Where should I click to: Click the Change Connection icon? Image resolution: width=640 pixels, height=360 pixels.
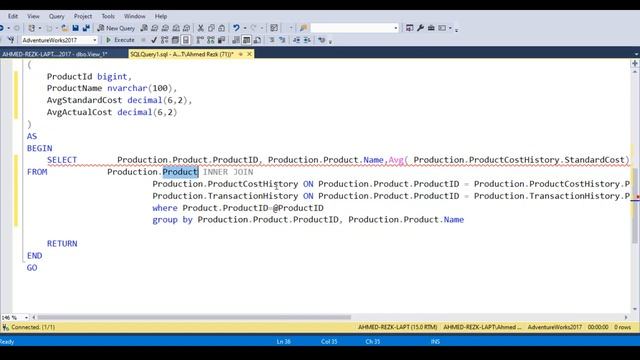coord(11,40)
